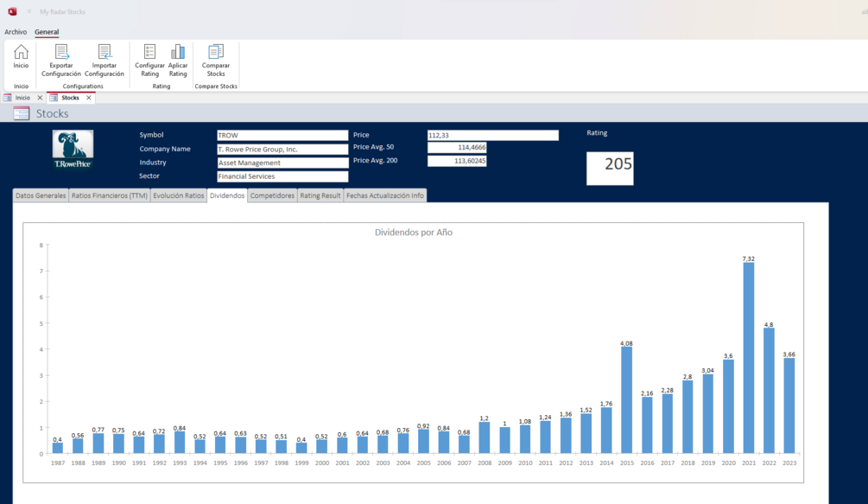Switch to the Inicio document tab
The height and width of the screenshot is (504, 868).
(x=22, y=98)
